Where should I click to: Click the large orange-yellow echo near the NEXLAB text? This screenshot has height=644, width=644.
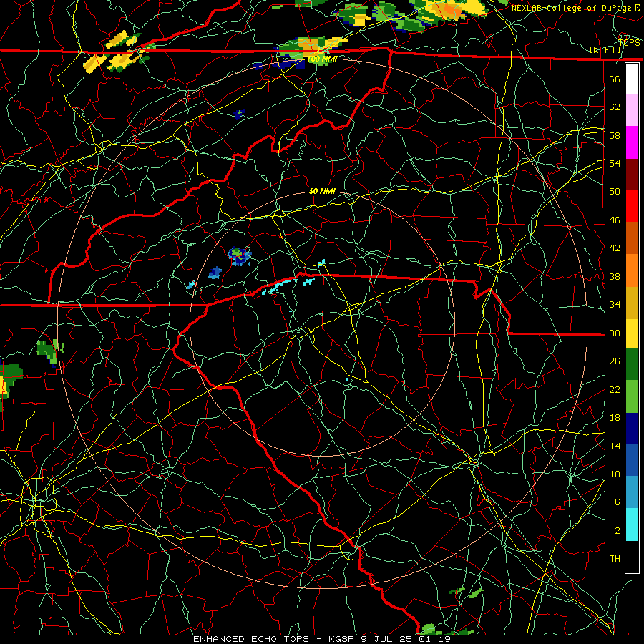click(x=452, y=9)
